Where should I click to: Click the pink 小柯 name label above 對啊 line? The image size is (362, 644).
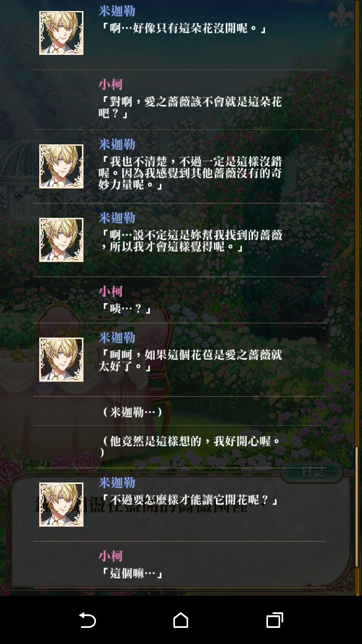(x=111, y=84)
